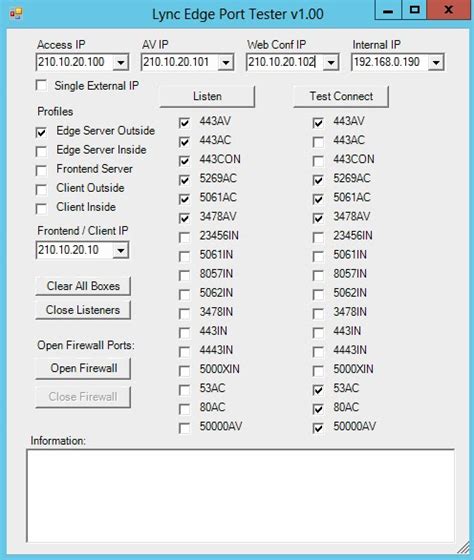The image size is (474, 560).
Task: Check 5061IN in the Test Connect column
Action: pyautogui.click(x=318, y=256)
